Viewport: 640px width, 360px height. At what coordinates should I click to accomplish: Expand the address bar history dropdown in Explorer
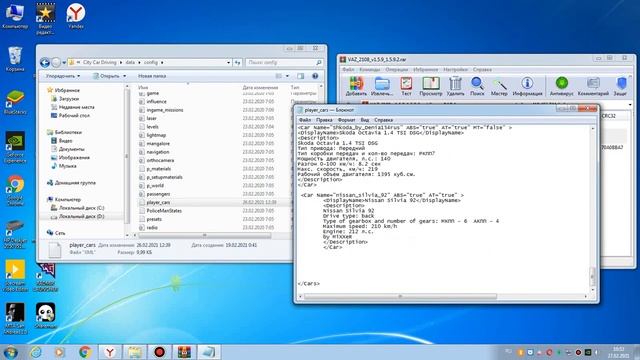click(229, 62)
